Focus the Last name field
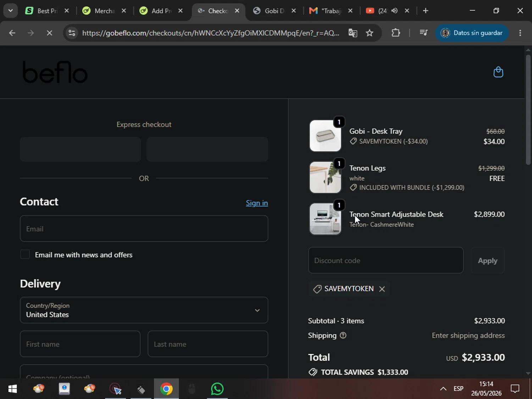This screenshot has height=399, width=532. coord(208,344)
